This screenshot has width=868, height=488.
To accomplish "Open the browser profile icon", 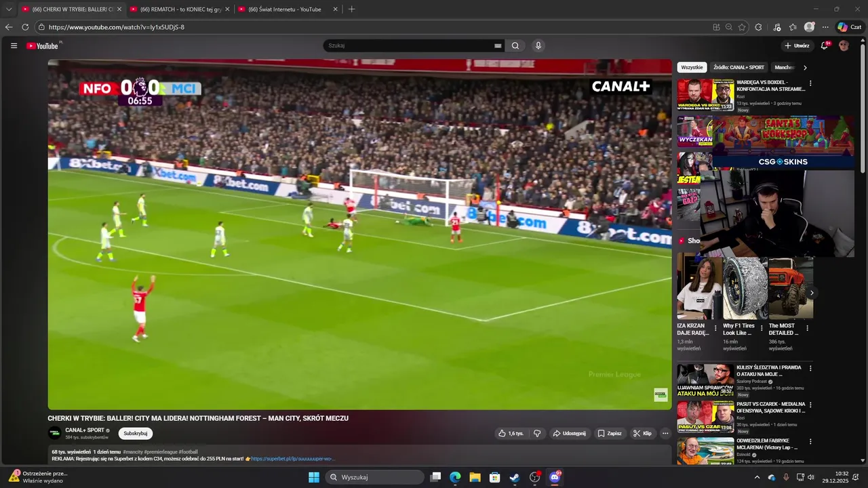I will click(x=809, y=27).
